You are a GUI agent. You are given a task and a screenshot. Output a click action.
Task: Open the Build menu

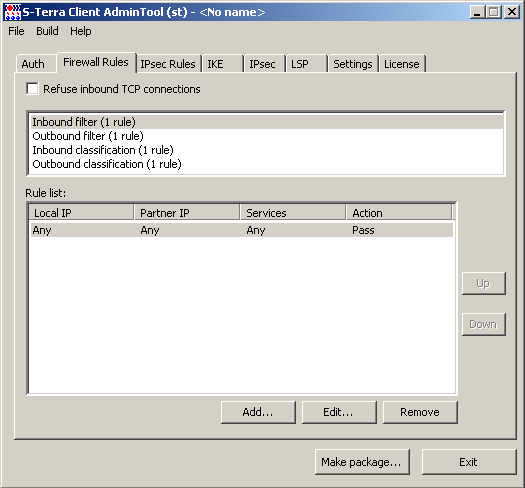coord(47,31)
